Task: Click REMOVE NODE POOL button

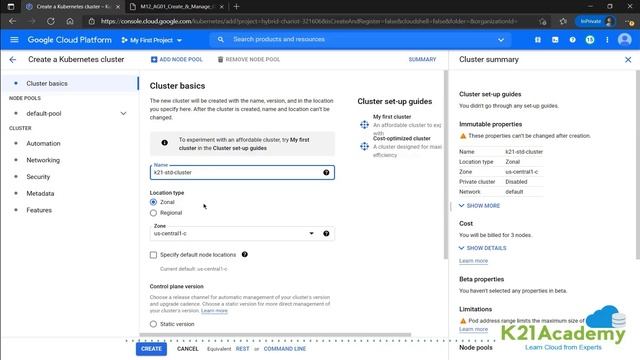Action: [249, 60]
